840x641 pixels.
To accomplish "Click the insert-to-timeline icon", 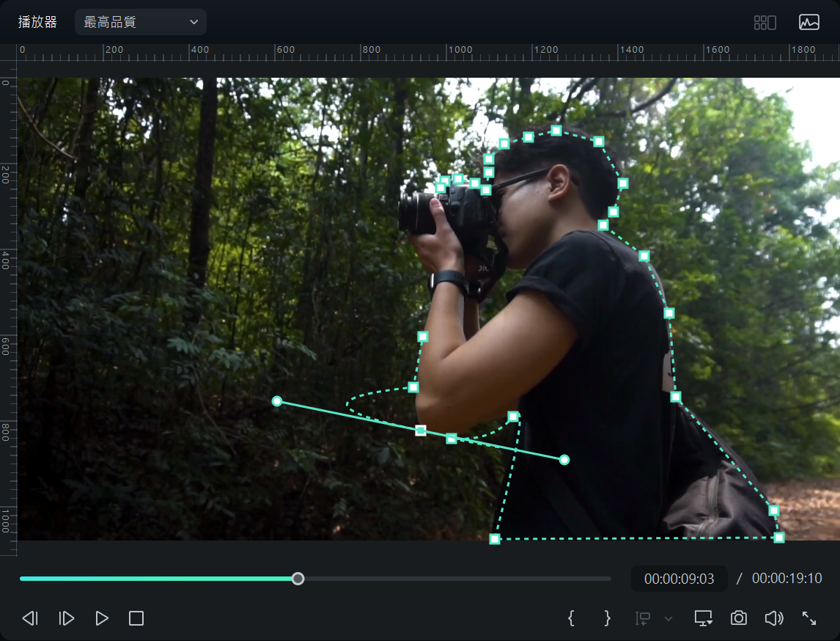I will point(643,618).
